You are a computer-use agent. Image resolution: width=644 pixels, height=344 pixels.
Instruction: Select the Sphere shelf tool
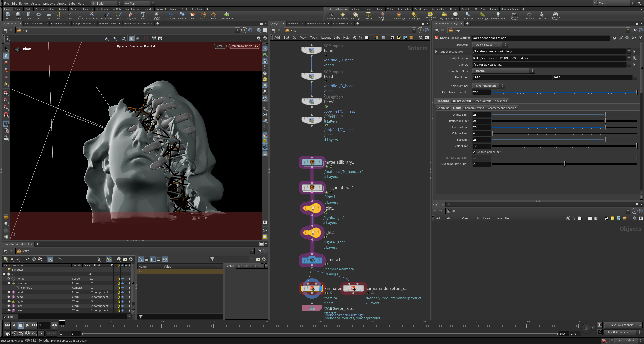[x=18, y=16]
